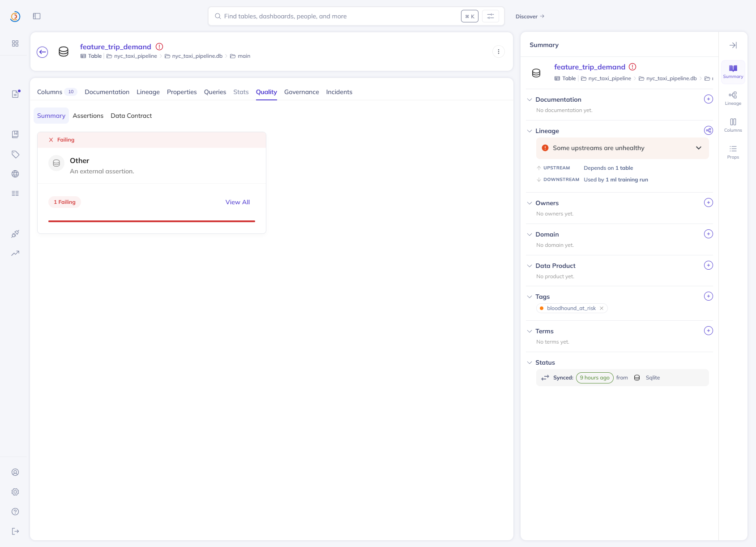The height and width of the screenshot is (547, 756).
Task: Open the tasks document icon with notification dot
Action: pos(15,94)
